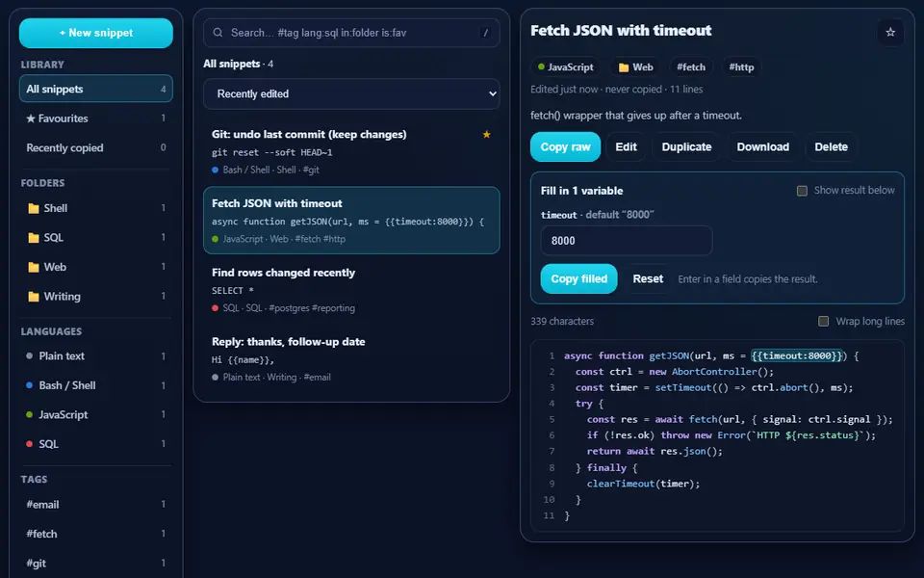Viewport: 924px width, 578px height.
Task: Click the Web folder icon in the sidebar
Action: coord(34,267)
